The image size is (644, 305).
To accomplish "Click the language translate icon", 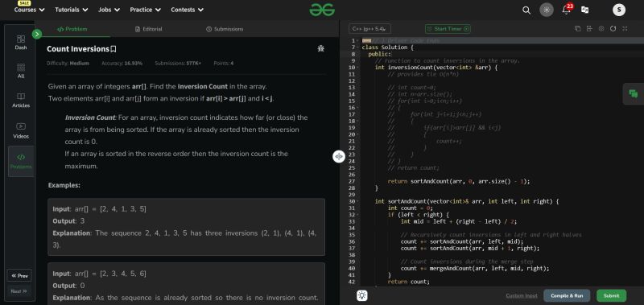I will click(x=585, y=10).
